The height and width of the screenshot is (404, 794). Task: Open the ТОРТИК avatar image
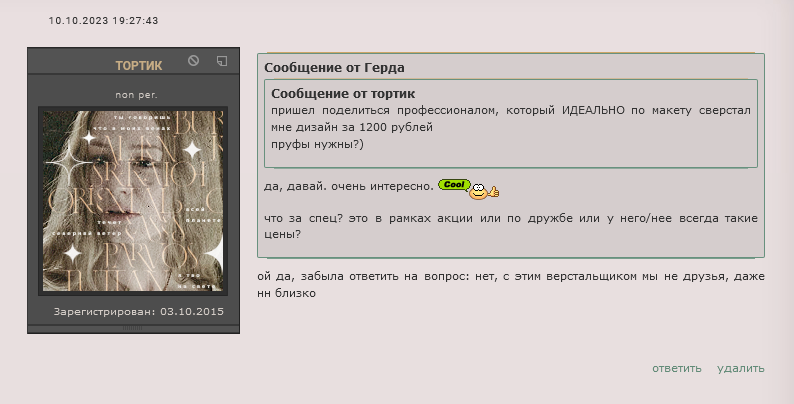pos(133,201)
